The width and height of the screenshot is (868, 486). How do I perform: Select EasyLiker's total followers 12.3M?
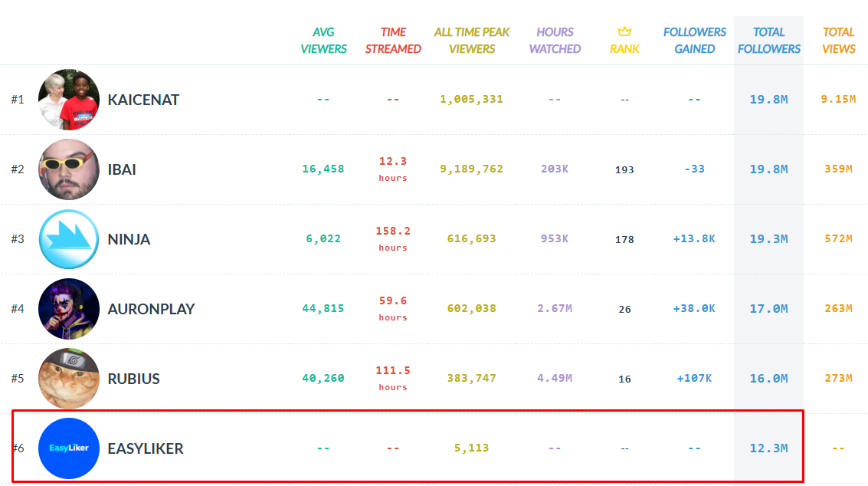tap(769, 448)
